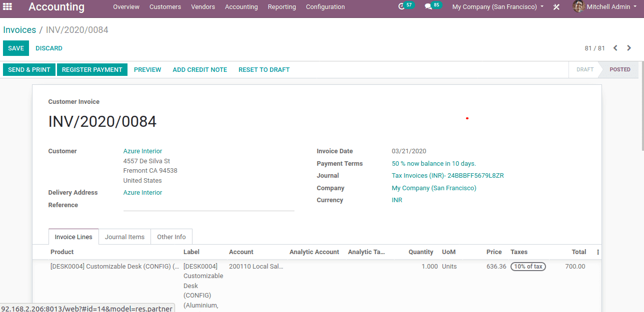The height and width of the screenshot is (312, 644).
Task: Open the apps grid menu icon
Action: click(7, 6)
